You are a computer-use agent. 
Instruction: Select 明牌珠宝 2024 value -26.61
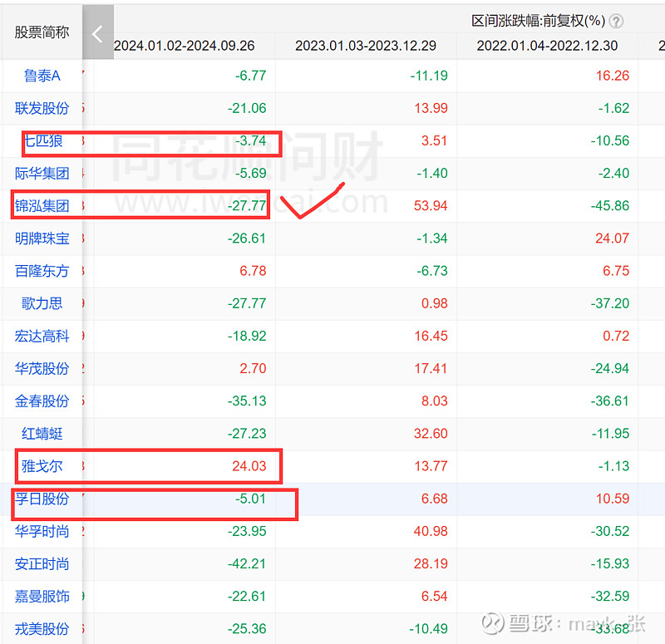(247, 238)
